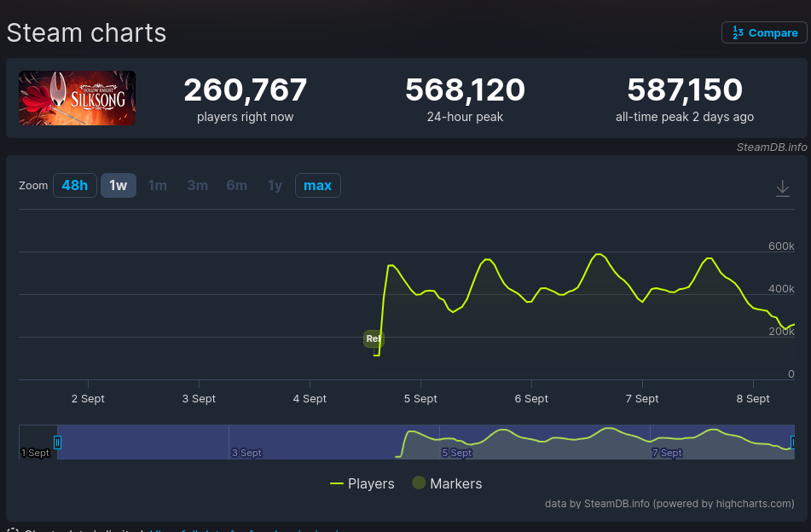Viewport: 811px width, 532px height.
Task: Click the 2 Sept x-axis label
Action: coord(88,399)
